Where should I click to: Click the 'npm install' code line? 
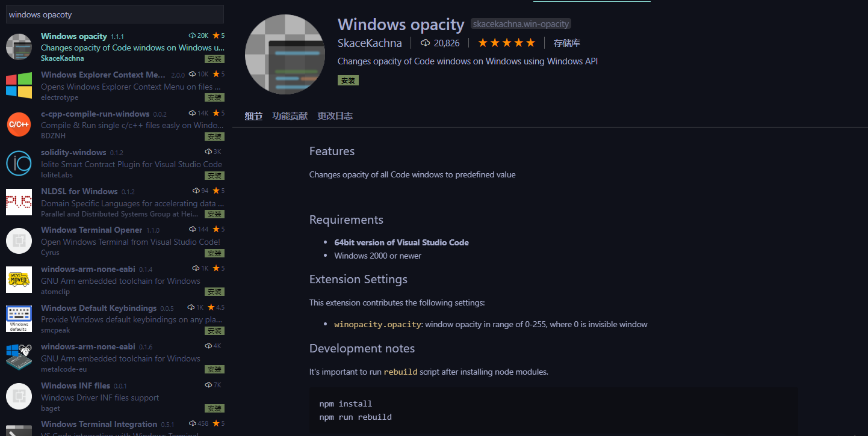click(x=346, y=404)
